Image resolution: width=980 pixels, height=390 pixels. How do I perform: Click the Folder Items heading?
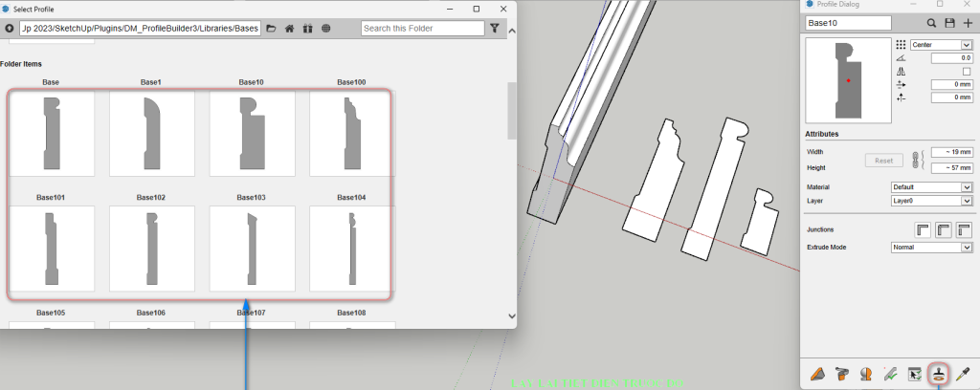(21, 64)
